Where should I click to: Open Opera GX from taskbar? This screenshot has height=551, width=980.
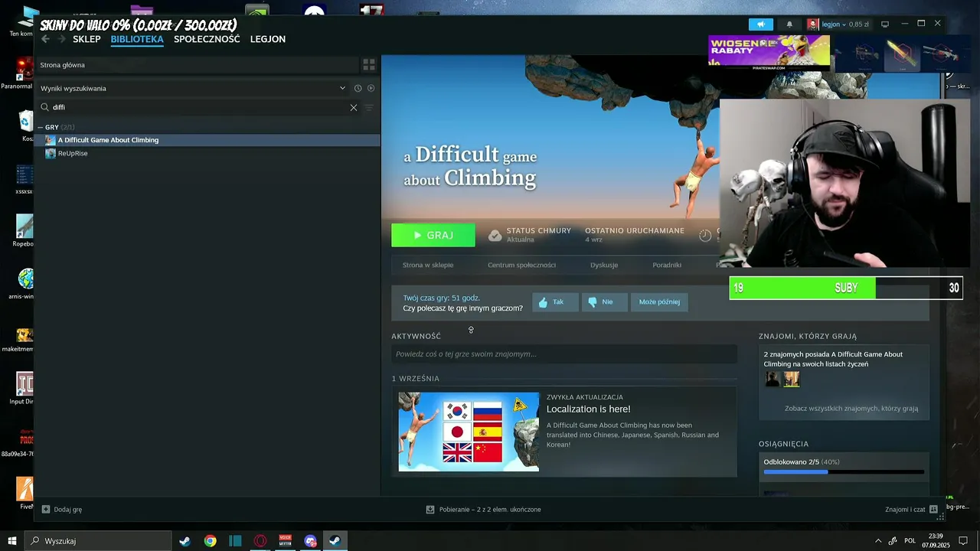click(260, 541)
